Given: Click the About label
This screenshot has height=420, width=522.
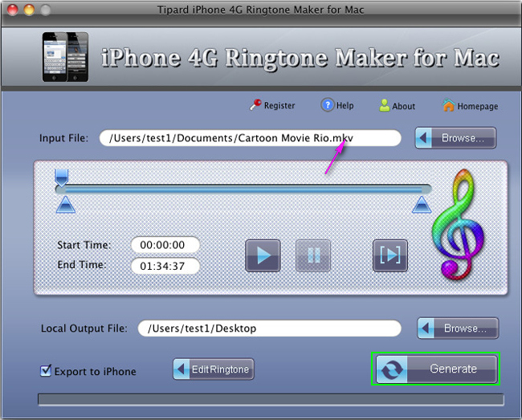Looking at the screenshot, I should (403, 106).
